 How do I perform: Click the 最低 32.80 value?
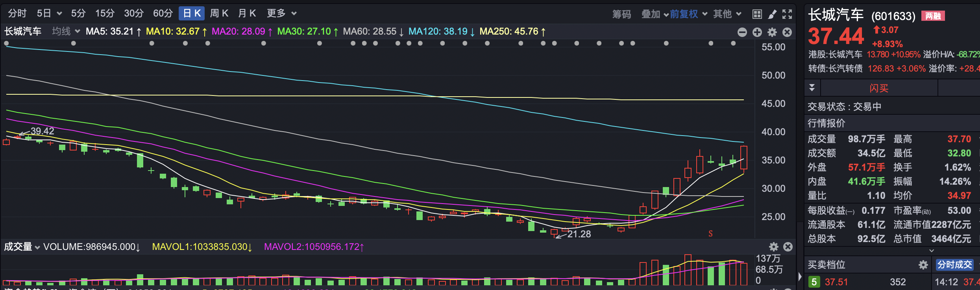pos(959,153)
